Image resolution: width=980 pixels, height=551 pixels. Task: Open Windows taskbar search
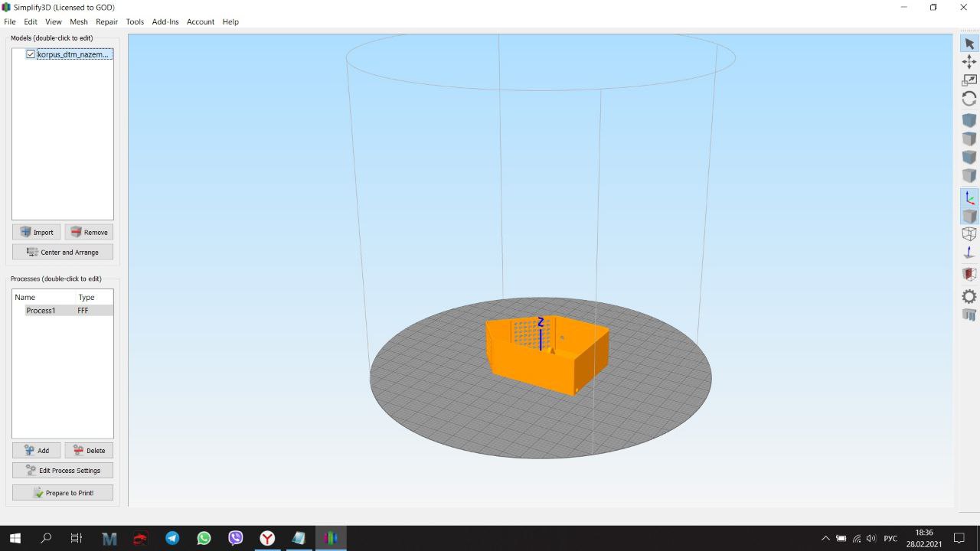pos(46,538)
